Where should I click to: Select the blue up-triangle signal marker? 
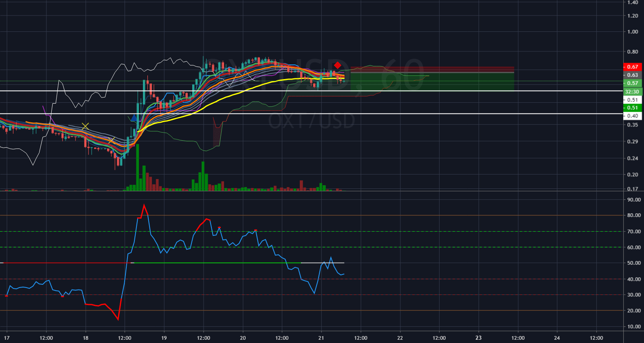click(x=133, y=118)
